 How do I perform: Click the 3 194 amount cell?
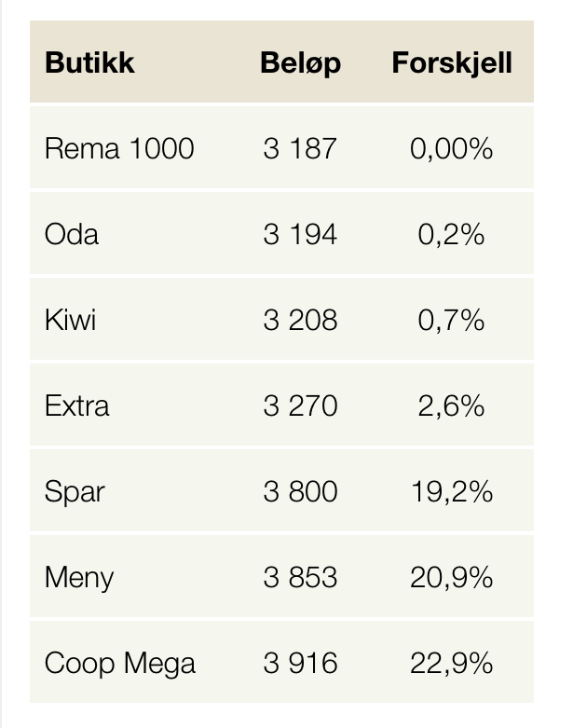pos(300,234)
